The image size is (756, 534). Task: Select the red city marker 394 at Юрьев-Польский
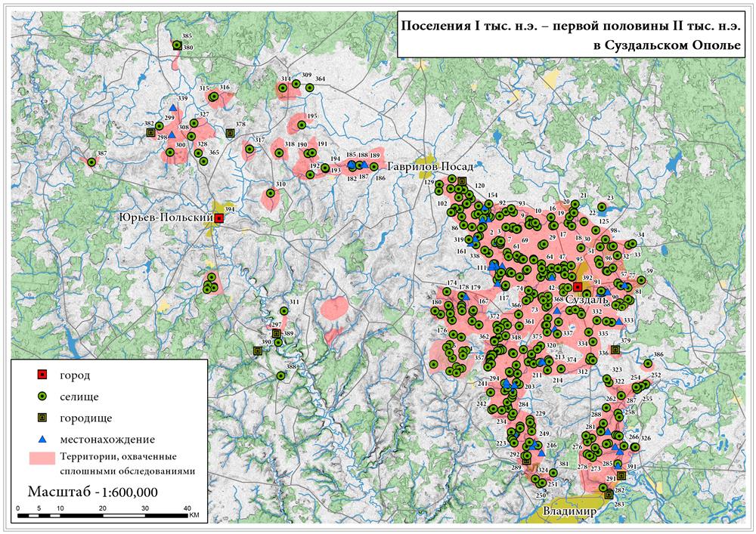(x=218, y=218)
